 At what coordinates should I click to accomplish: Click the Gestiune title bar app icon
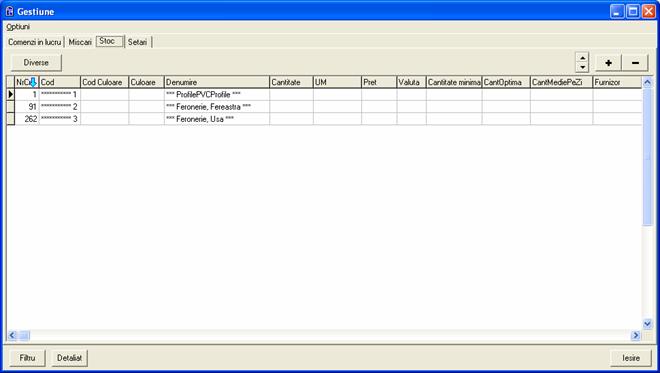point(9,11)
